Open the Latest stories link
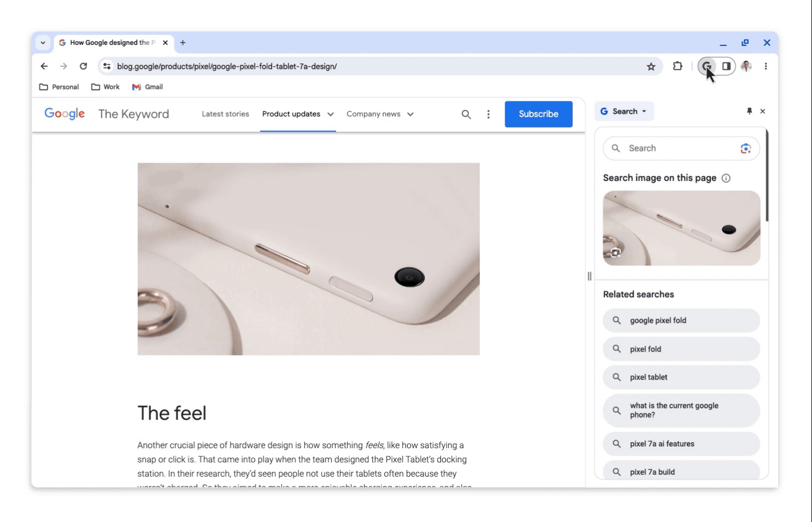 click(x=225, y=114)
